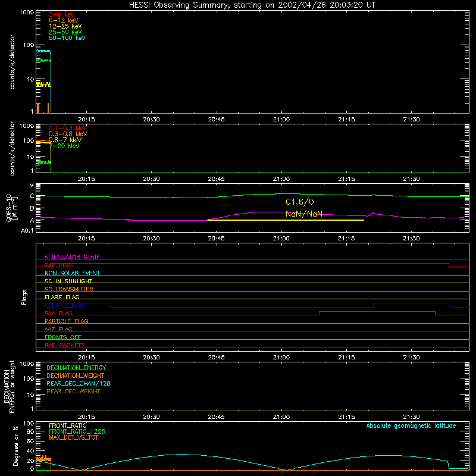
Task: Select the AAZ_FLAG label
Action: 58,329
